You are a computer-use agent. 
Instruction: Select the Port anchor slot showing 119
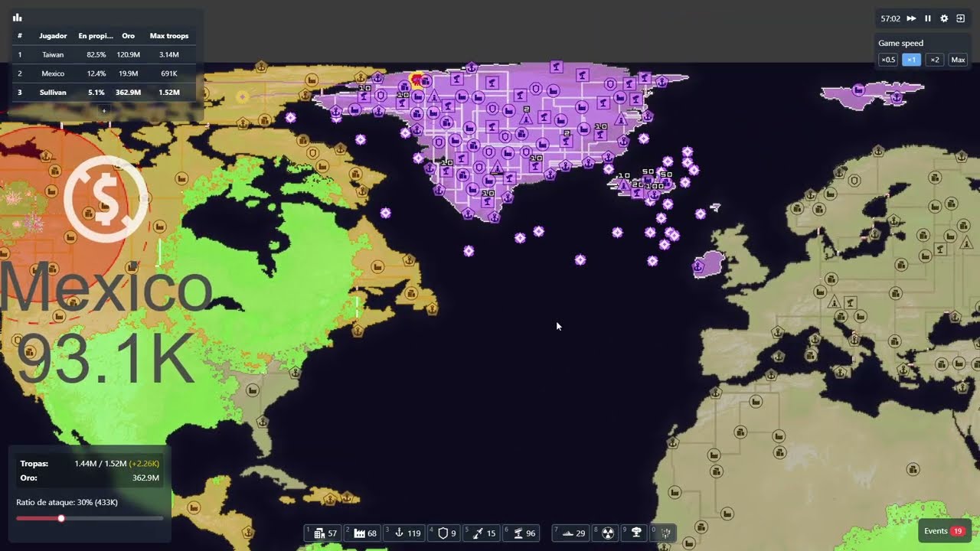pyautogui.click(x=403, y=533)
